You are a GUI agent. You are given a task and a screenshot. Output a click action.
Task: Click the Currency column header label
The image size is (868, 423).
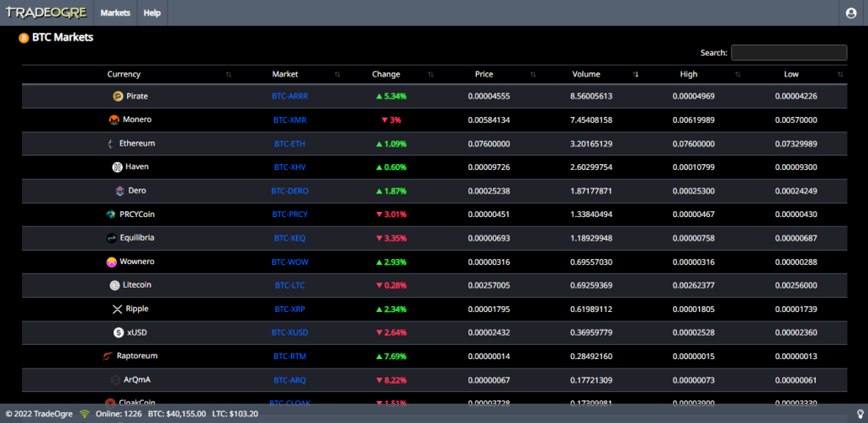pyautogui.click(x=124, y=74)
